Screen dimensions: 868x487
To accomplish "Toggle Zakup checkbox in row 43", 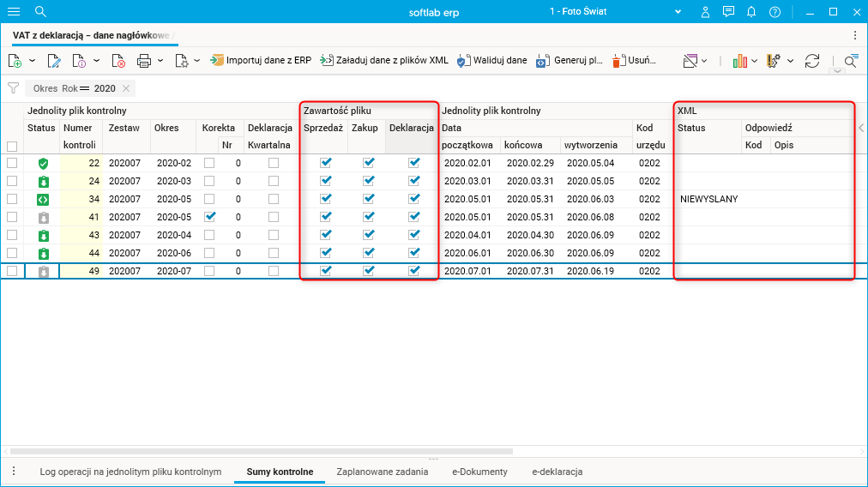I will [369, 235].
